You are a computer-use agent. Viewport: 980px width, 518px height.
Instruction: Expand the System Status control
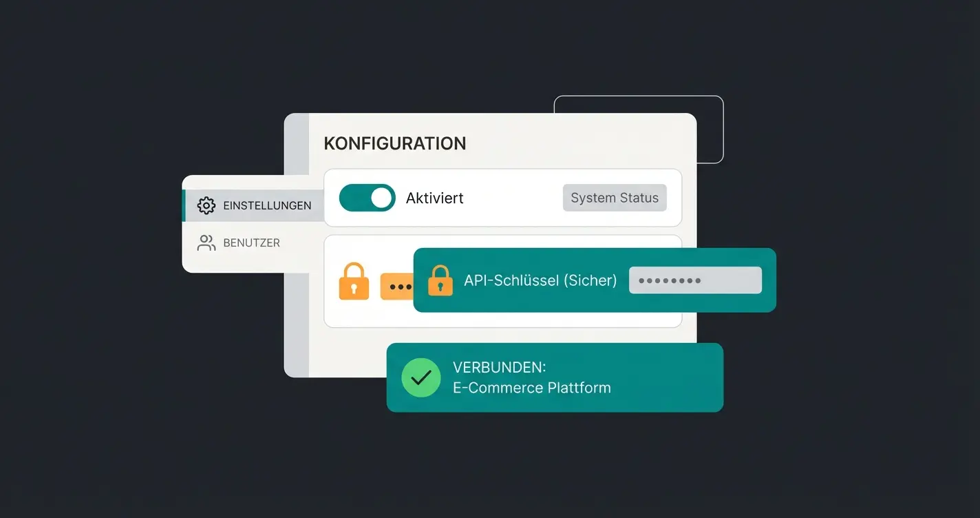(x=614, y=198)
